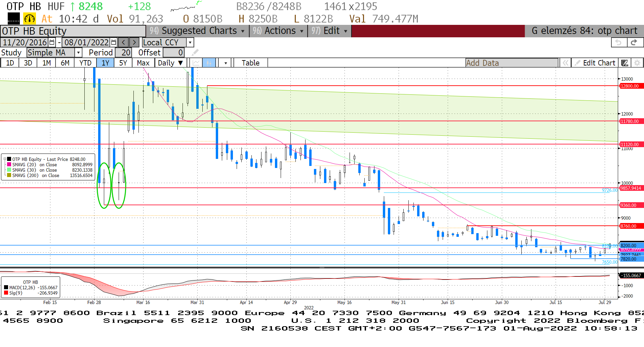This screenshot has height=347, width=644.
Task: Select the 6M time range
Action: tap(65, 63)
